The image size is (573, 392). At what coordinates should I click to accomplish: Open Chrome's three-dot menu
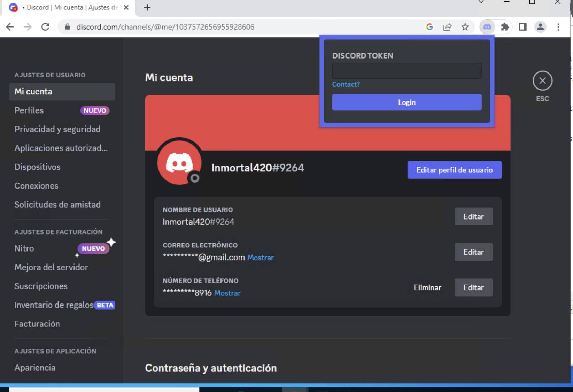point(558,27)
